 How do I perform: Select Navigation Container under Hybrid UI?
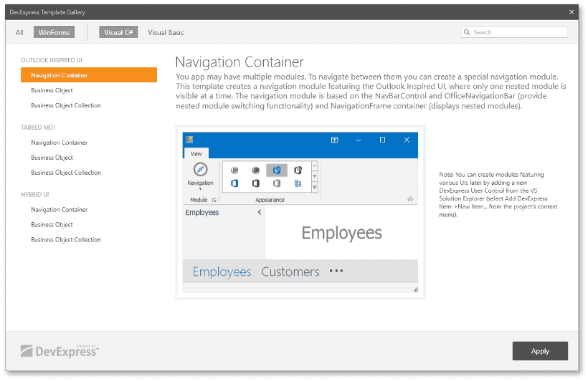pos(60,209)
